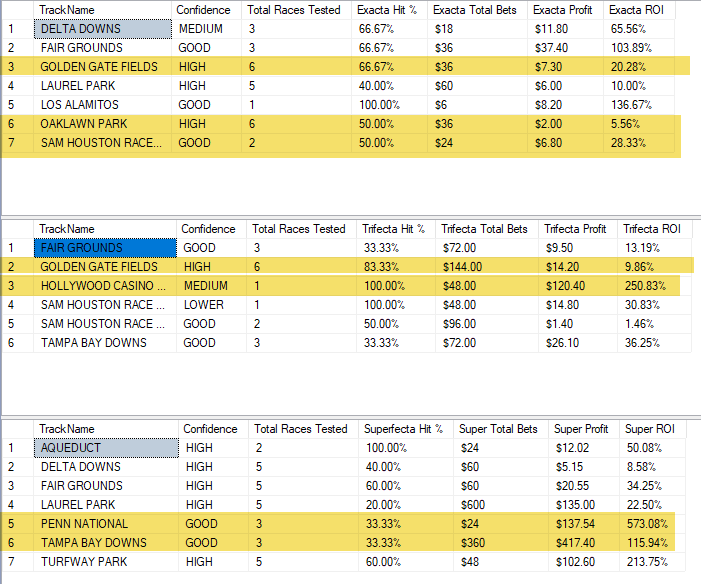Viewport: 701px width, 584px height.
Task: Select PENN NATIONAL track cell
Action: [106, 524]
